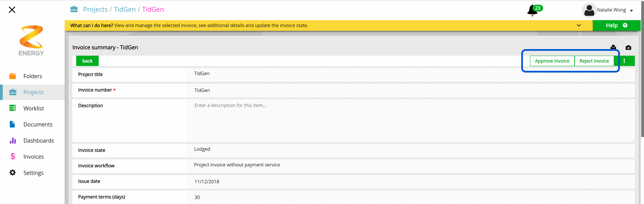Click Approve invoice button

552,61
